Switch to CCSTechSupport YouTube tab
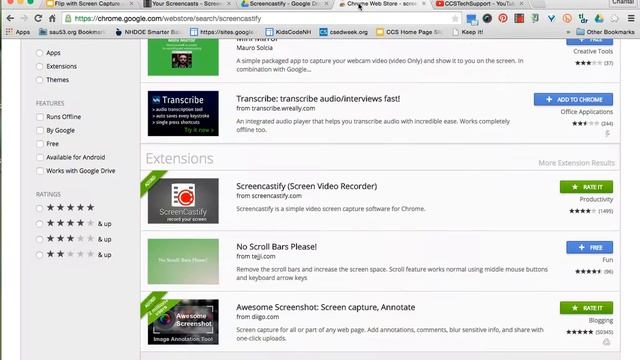 click(480, 4)
